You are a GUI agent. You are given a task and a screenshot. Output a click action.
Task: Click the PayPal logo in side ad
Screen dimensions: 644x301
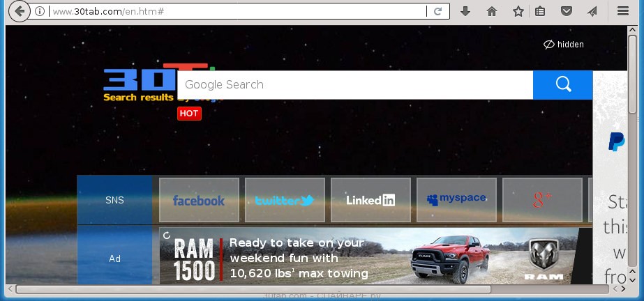click(617, 142)
